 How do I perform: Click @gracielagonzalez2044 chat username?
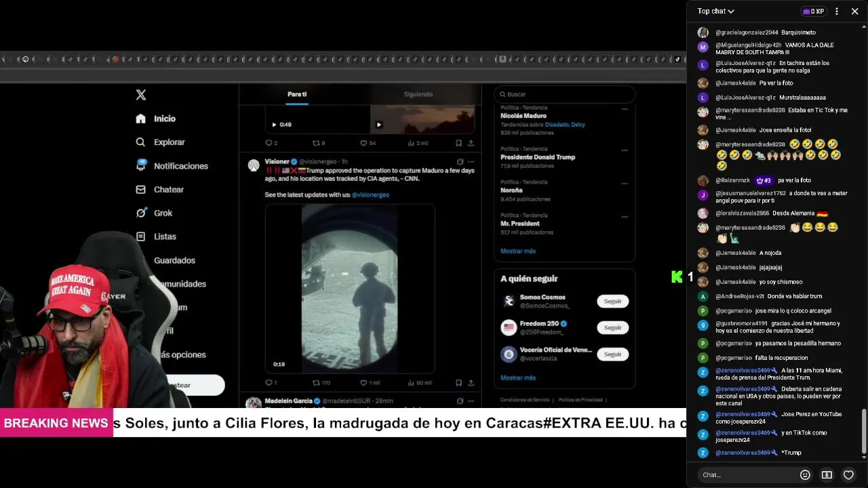tap(747, 33)
